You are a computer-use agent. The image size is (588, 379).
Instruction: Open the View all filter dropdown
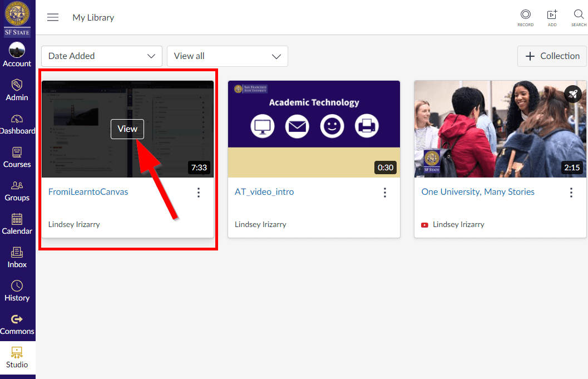pyautogui.click(x=226, y=56)
